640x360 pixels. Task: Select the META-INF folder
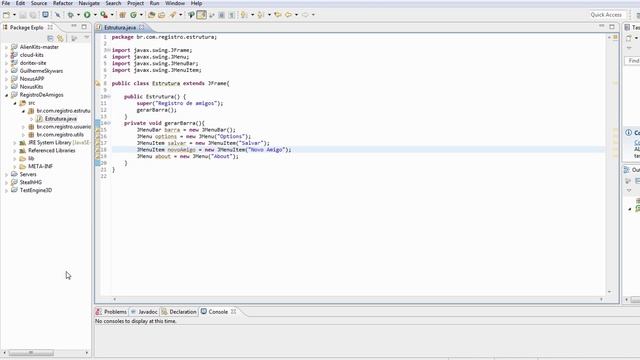(x=40, y=167)
